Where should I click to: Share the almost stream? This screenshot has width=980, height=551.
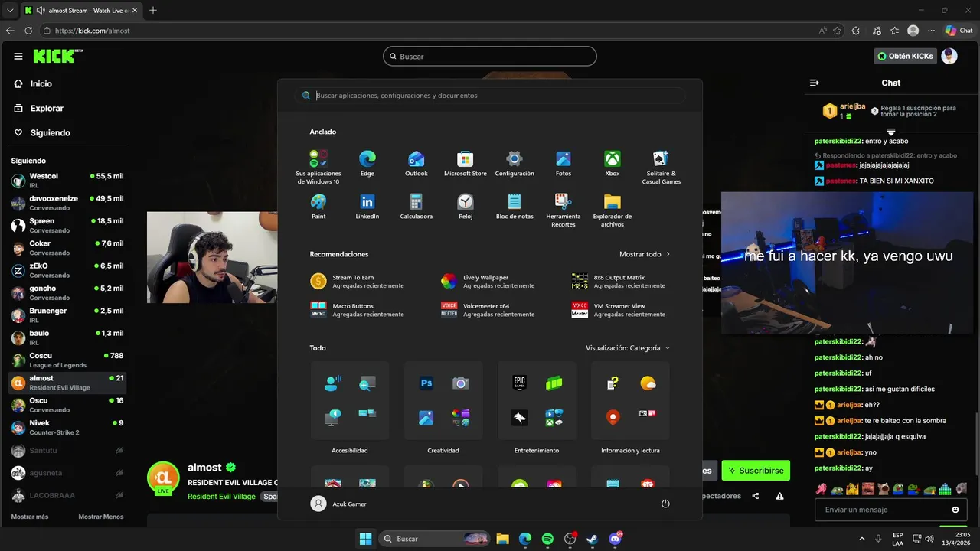click(x=756, y=496)
